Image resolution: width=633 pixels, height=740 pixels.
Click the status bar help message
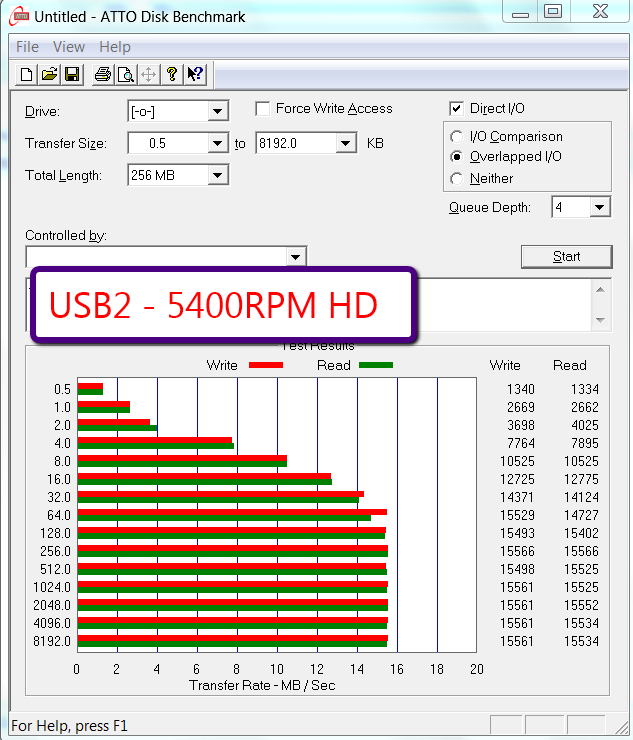69,726
